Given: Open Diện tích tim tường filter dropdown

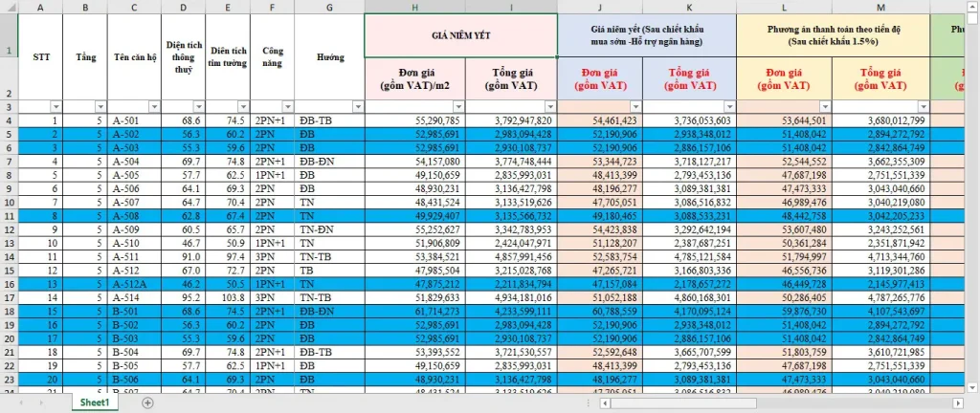Looking at the screenshot, I should click(x=243, y=107).
